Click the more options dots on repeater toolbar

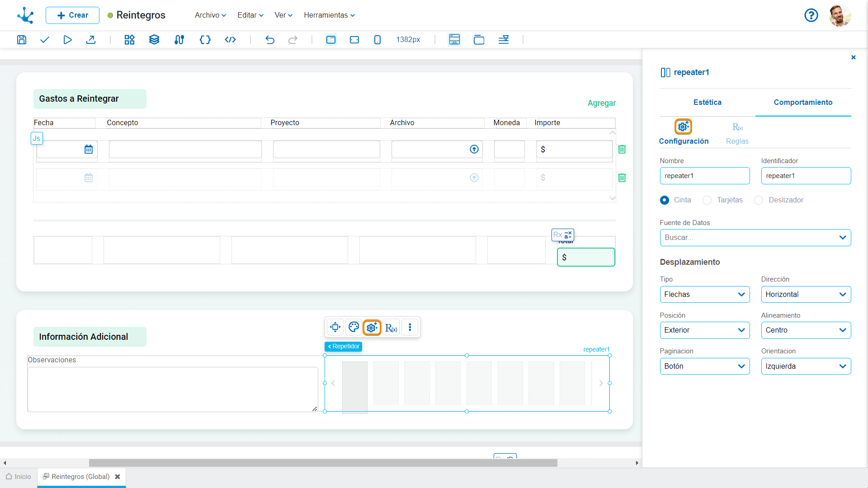[410, 327]
